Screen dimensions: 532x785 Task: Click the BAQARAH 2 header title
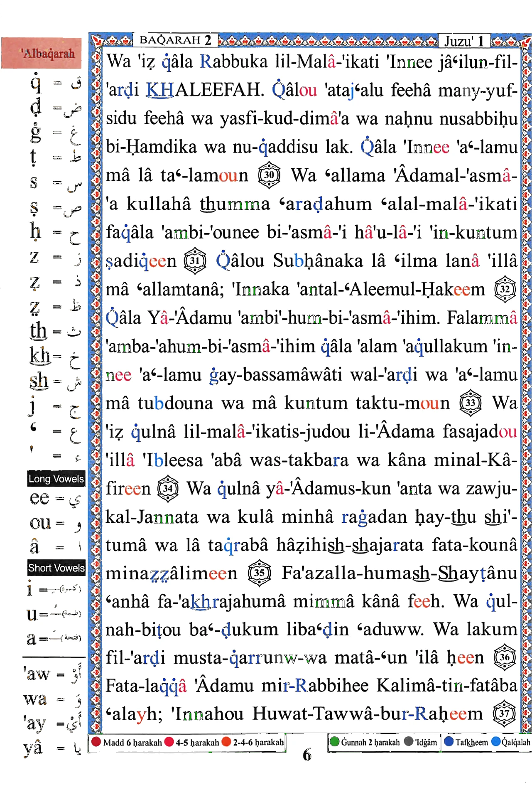pyautogui.click(x=175, y=40)
